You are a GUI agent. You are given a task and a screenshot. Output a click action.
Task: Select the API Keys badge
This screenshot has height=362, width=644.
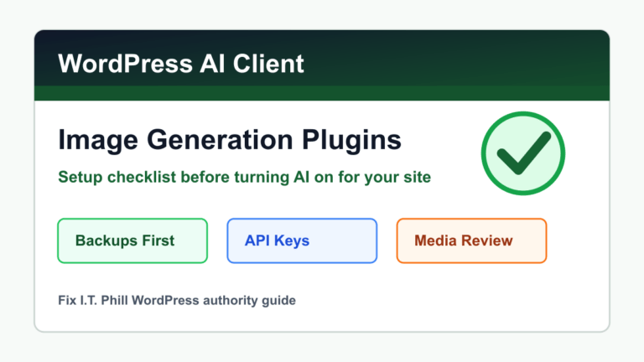302,240
